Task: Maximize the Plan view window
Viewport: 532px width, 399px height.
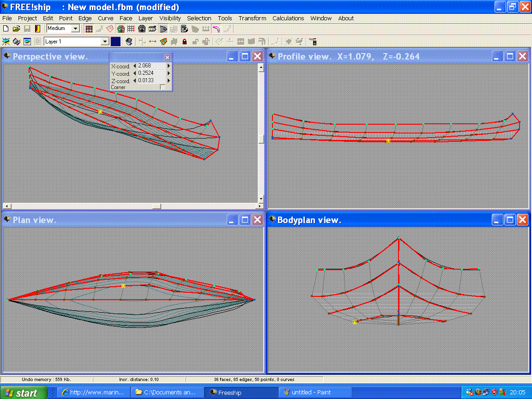Action: (245, 220)
